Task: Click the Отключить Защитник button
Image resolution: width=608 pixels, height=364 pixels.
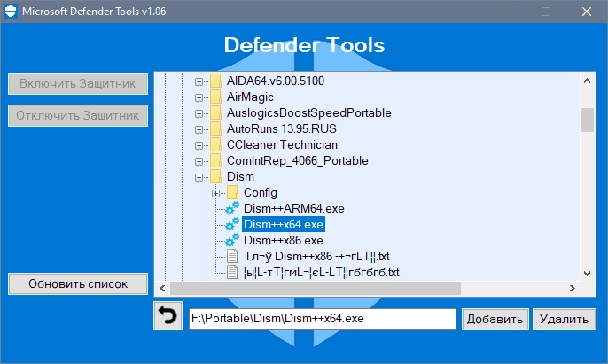Action: tap(78, 115)
